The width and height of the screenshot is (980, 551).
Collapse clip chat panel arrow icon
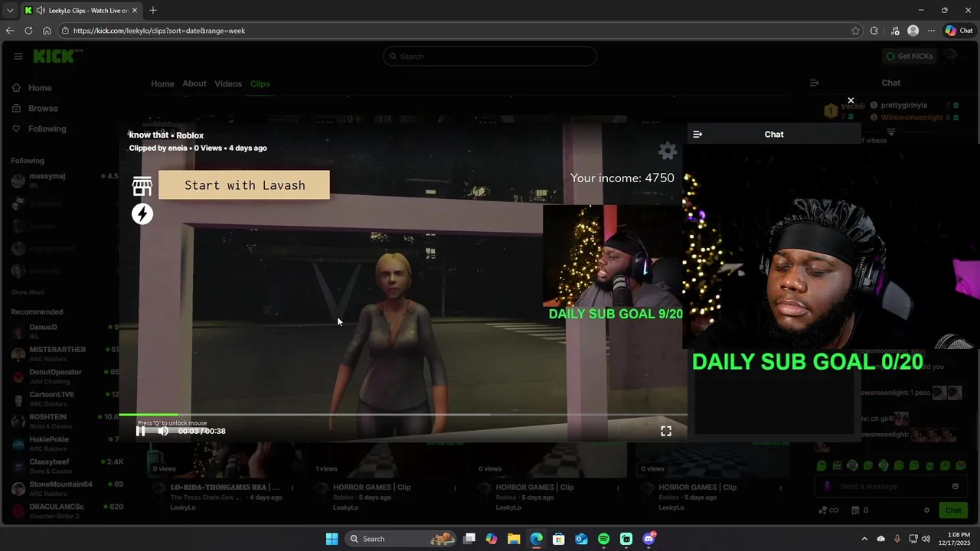[x=697, y=134]
